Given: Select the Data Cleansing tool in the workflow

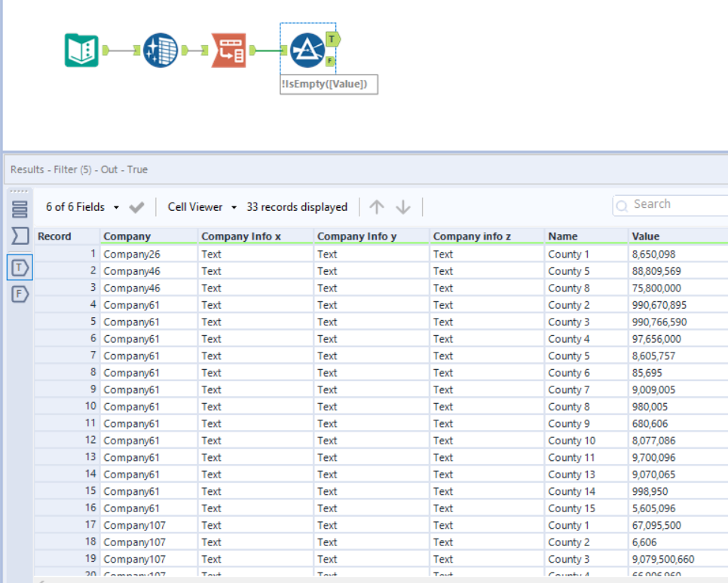Looking at the screenshot, I should coord(160,49).
